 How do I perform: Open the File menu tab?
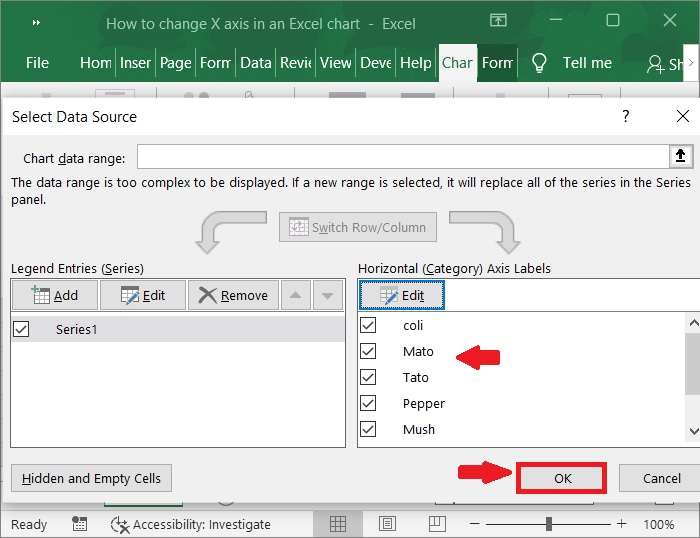37,63
